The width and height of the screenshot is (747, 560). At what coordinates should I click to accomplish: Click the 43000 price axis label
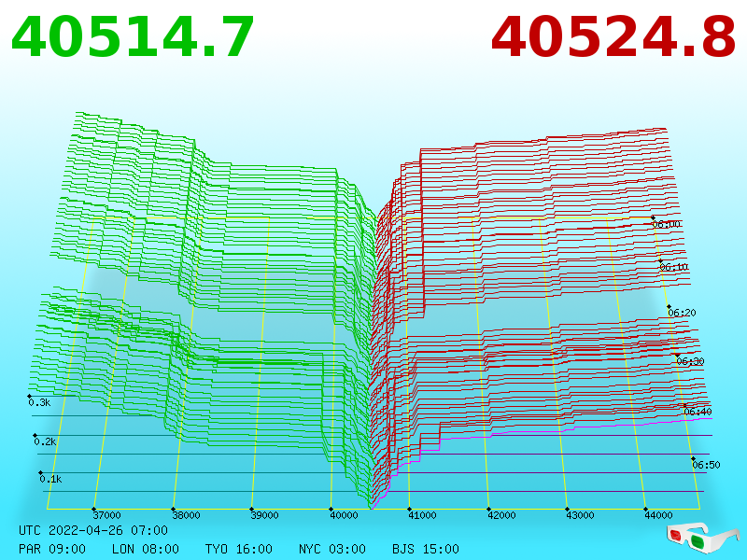click(580, 515)
